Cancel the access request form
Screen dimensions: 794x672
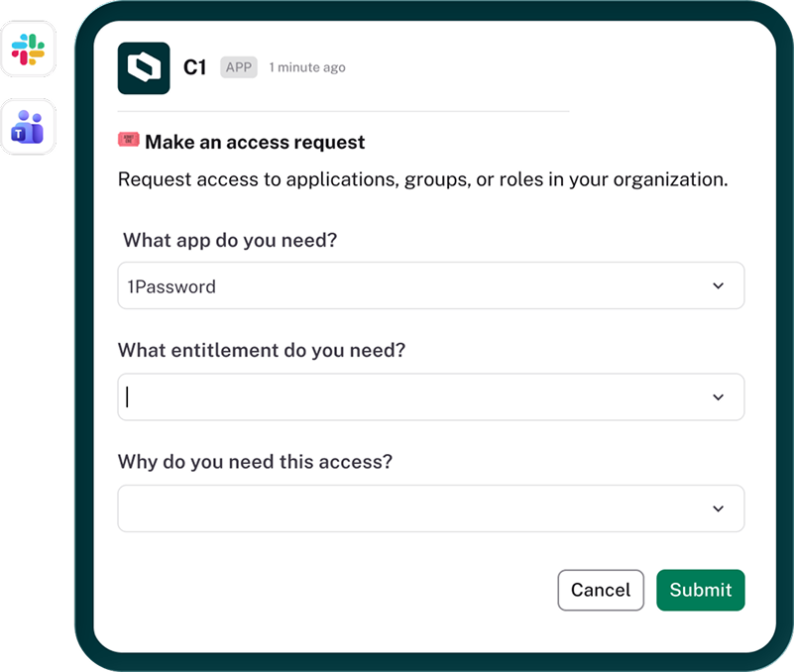(601, 590)
